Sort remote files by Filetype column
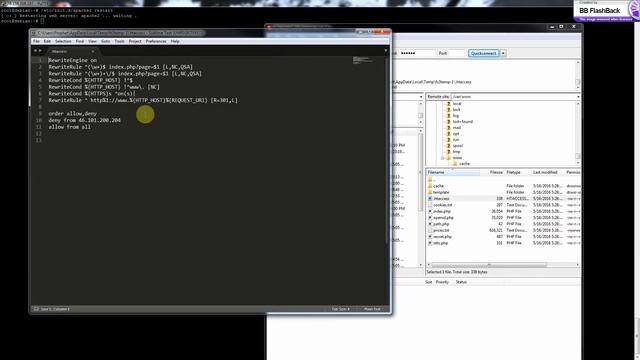The width and height of the screenshot is (640, 360). tap(518, 172)
